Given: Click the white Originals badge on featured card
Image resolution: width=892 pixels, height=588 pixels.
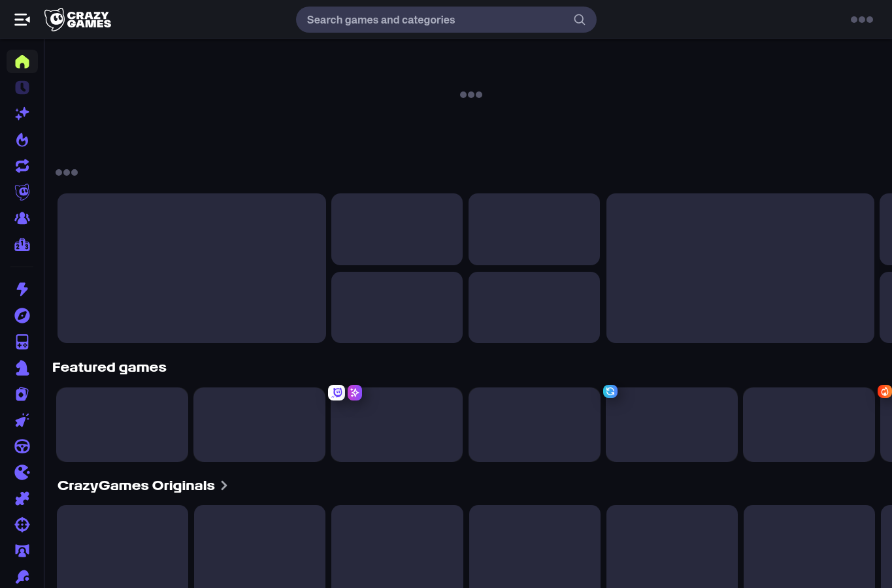Looking at the screenshot, I should tap(337, 393).
